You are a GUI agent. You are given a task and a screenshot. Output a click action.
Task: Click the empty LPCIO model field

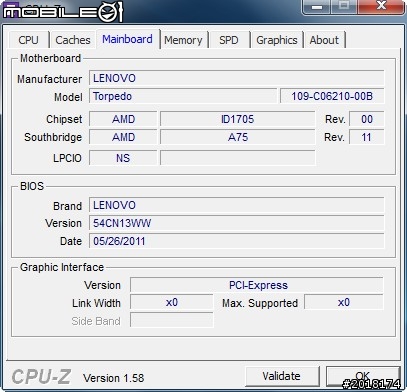[237, 158]
